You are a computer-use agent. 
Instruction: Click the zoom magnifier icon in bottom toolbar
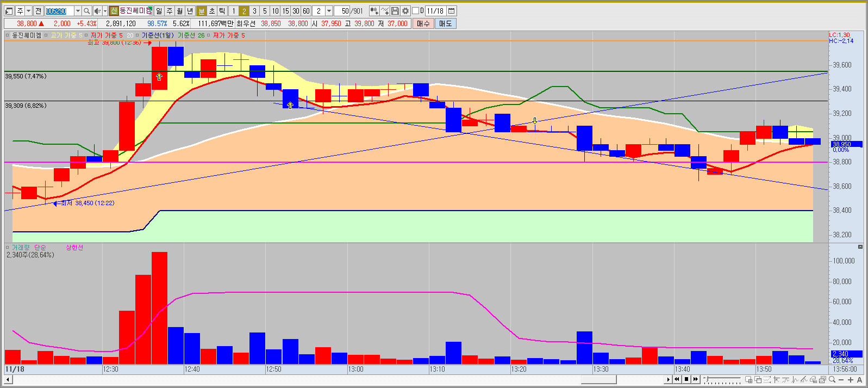coord(832,379)
